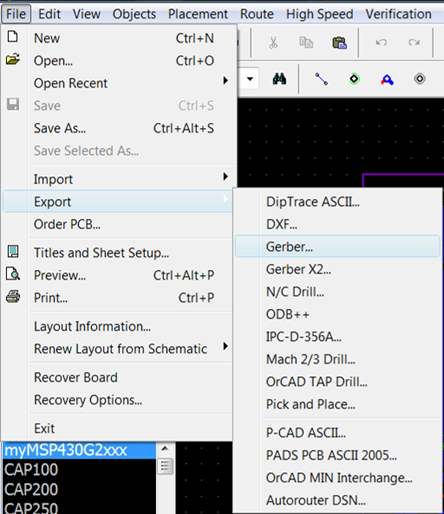The height and width of the screenshot is (514, 444).
Task: Click the component list scroll up arrow
Action: click(165, 449)
